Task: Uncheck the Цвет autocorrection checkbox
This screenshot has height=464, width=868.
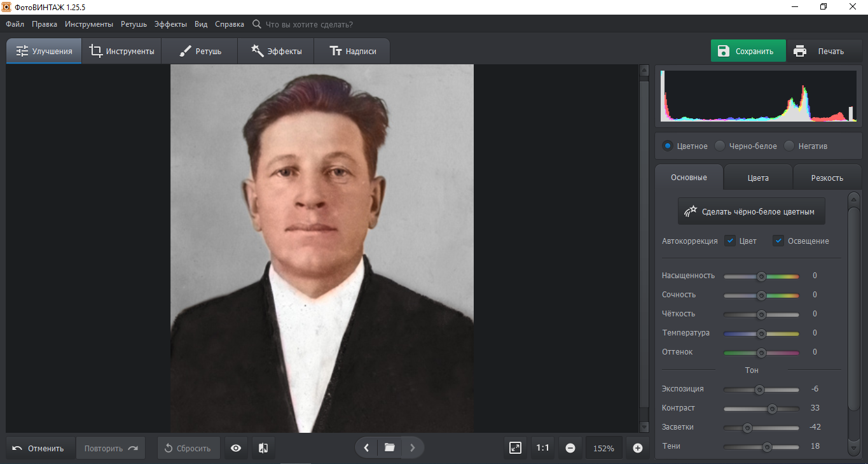Action: click(730, 241)
